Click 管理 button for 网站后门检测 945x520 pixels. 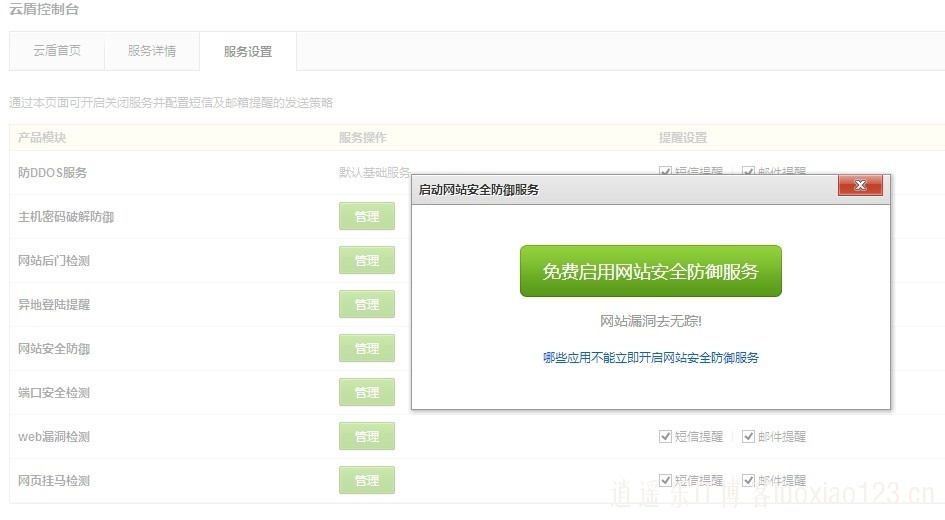pyautogui.click(x=366, y=260)
